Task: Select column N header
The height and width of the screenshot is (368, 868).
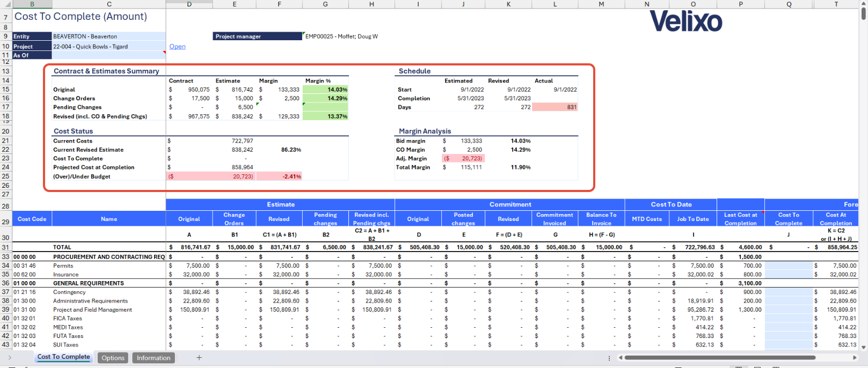Action: 647,4
